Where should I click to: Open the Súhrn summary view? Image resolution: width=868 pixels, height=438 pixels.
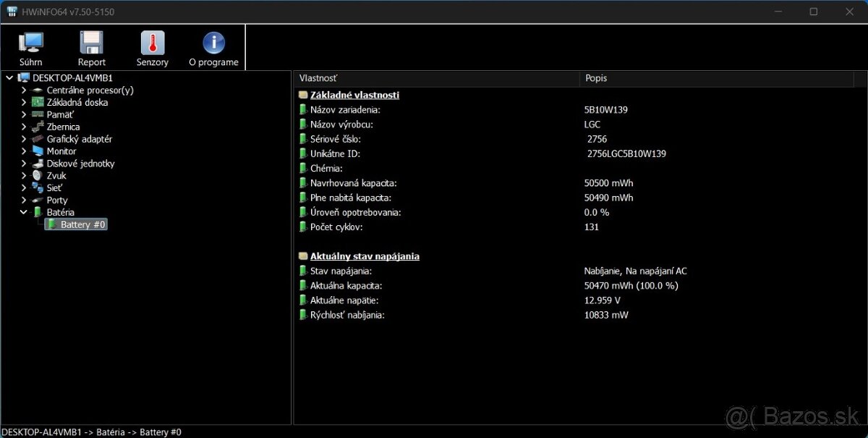(x=30, y=47)
